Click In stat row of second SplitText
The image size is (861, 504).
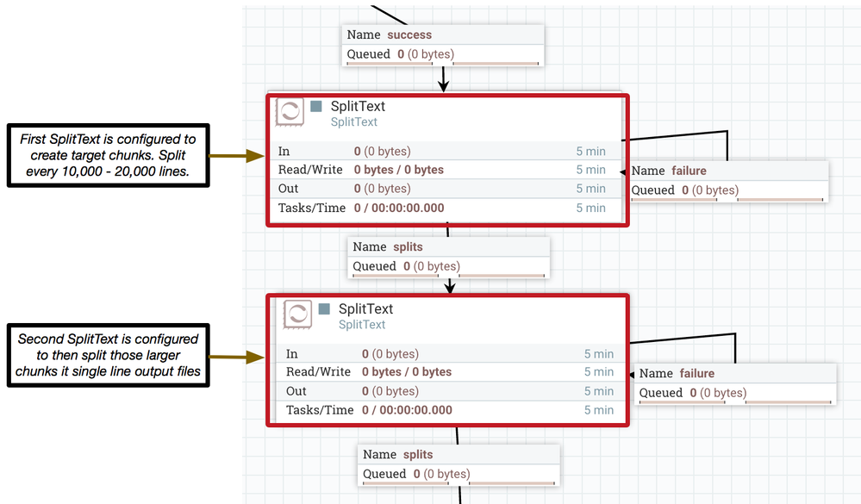point(450,353)
